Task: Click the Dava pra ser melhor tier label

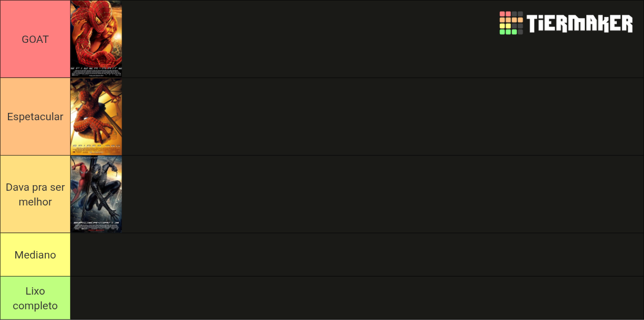Action: point(36,194)
